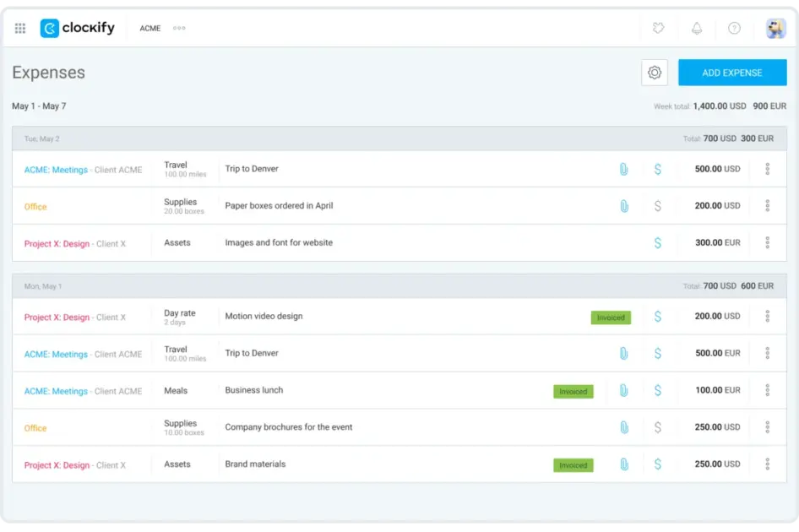799x532 pixels.
Task: Click the 'May 1 - May 7' date range
Action: [x=39, y=106]
